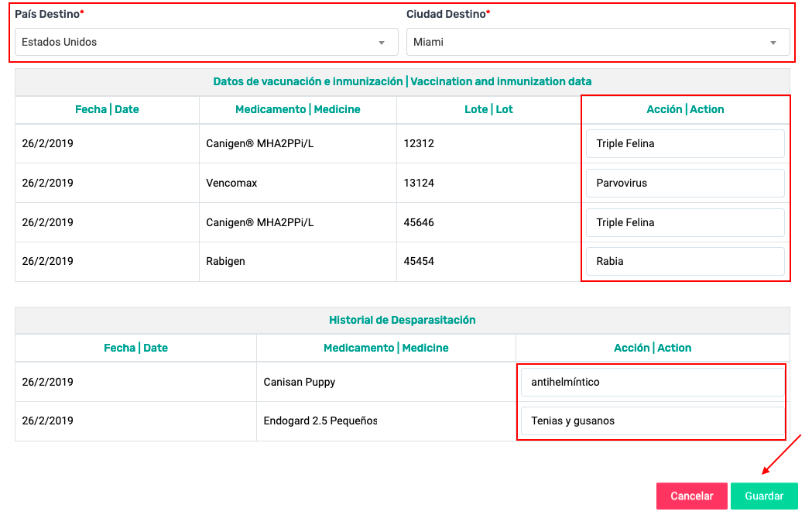Edit the Parvovirus action field
The image size is (812, 522).
click(685, 183)
